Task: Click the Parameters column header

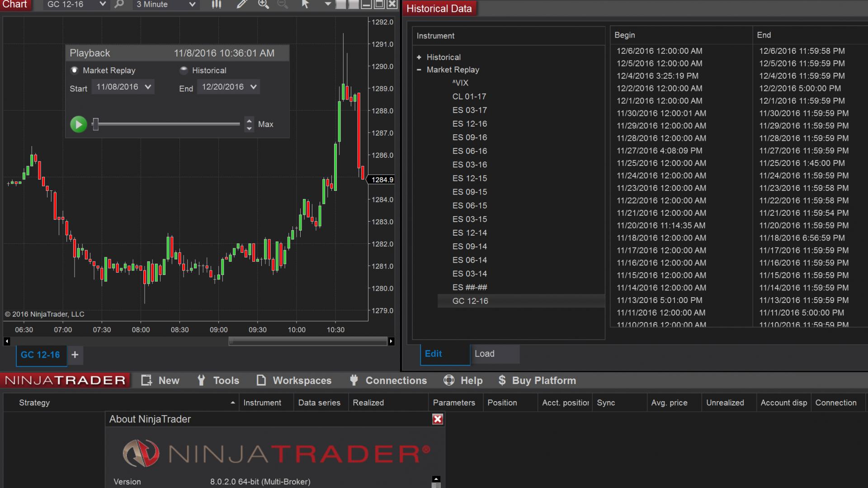Action: click(x=456, y=403)
